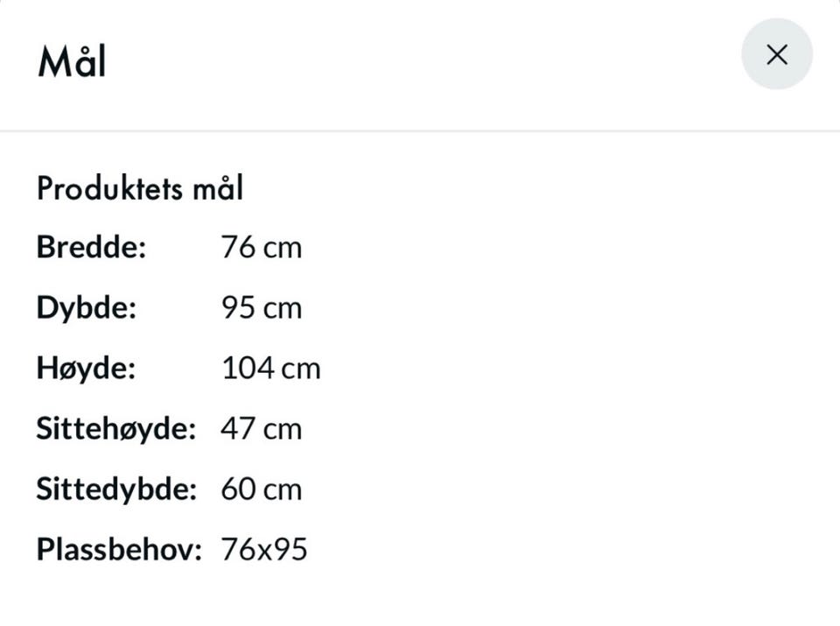The height and width of the screenshot is (626, 840).
Task: Click the Plassbehov label
Action: (119, 549)
